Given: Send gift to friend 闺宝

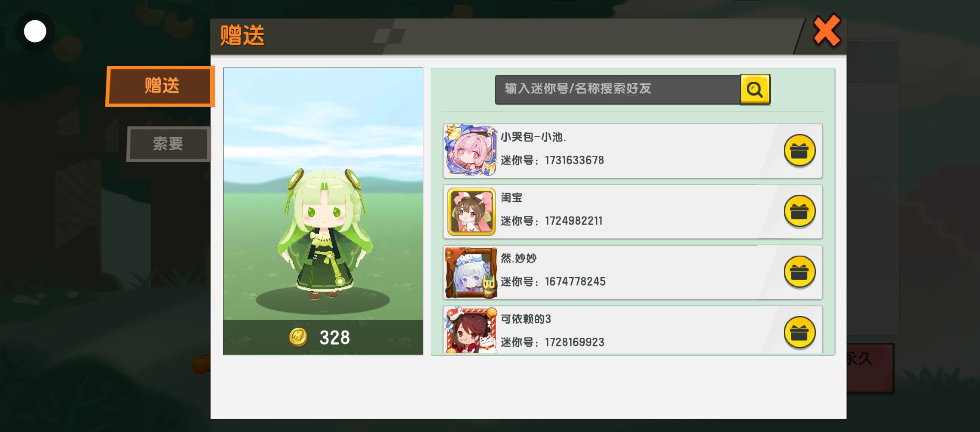Looking at the screenshot, I should pyautogui.click(x=799, y=211).
